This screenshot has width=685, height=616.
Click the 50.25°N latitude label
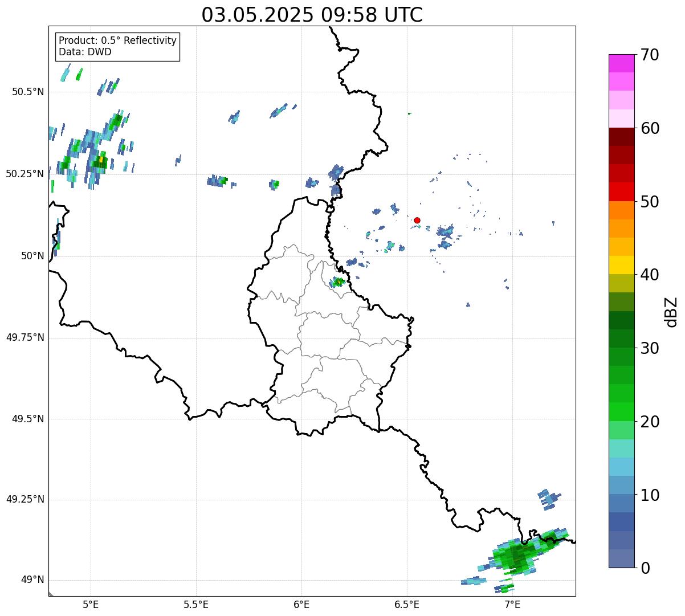point(25,174)
